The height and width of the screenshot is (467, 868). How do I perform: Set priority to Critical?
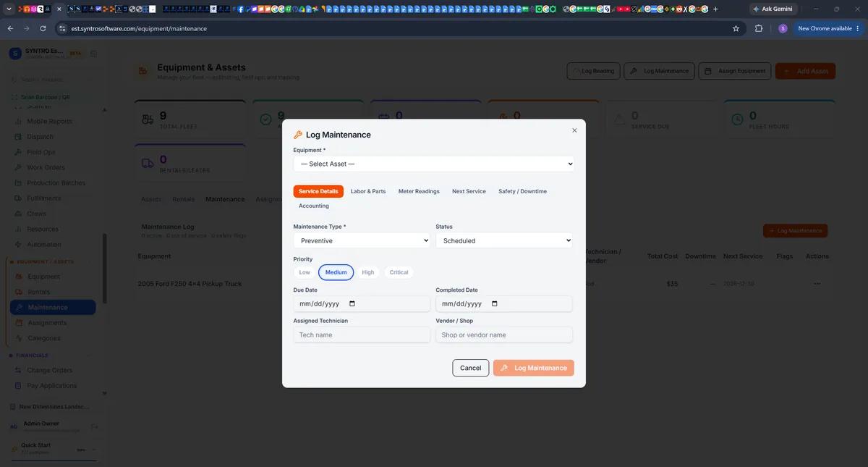(399, 272)
